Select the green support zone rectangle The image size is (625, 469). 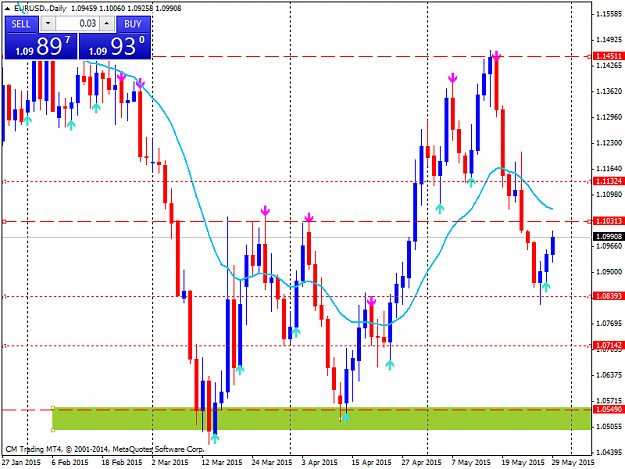(322, 419)
